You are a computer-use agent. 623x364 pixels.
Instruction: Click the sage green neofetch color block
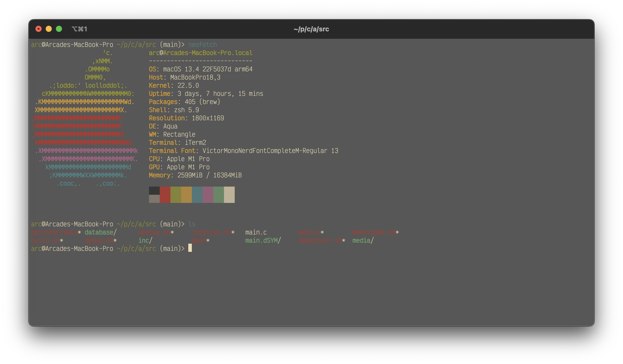[219, 195]
